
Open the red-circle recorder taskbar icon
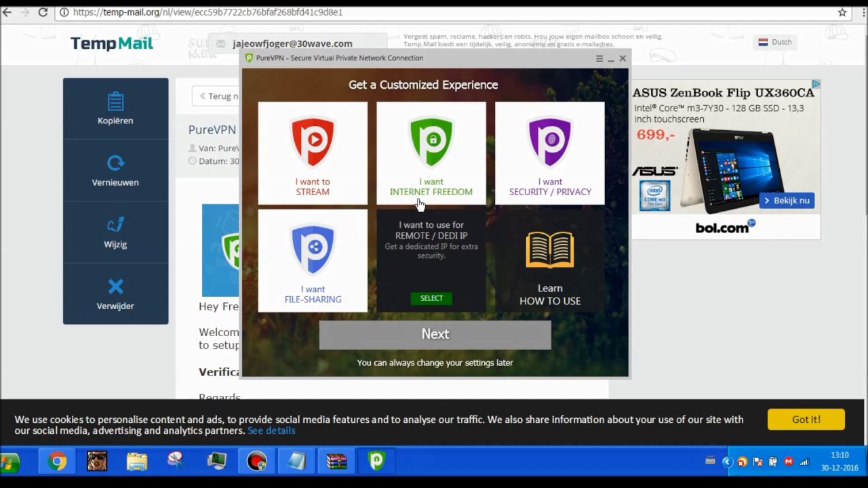256,462
